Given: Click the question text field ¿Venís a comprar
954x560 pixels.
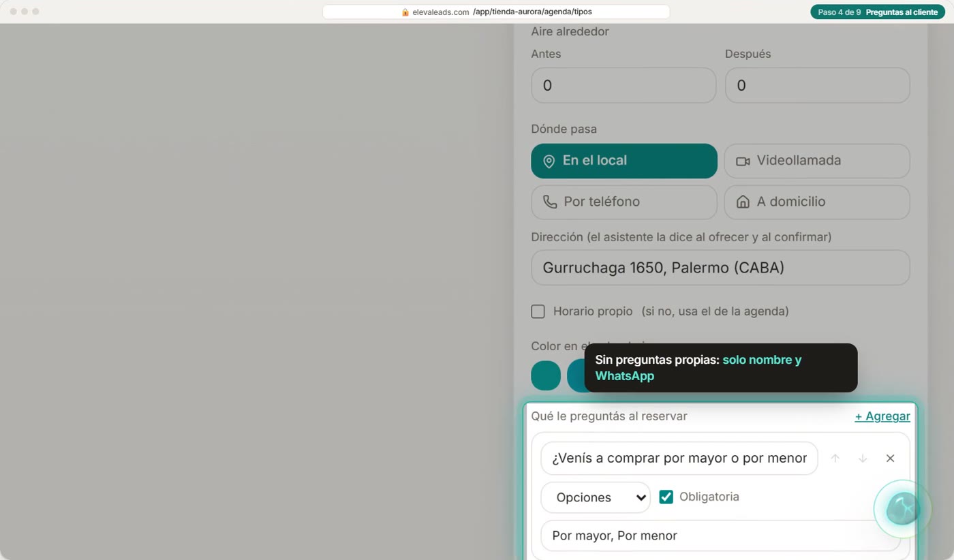Looking at the screenshot, I should 679,458.
